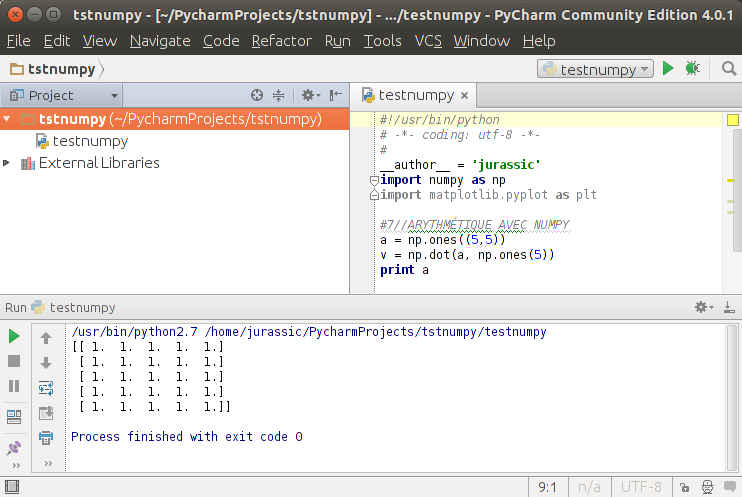Show more Run toolbar actions chevron

click(16, 465)
